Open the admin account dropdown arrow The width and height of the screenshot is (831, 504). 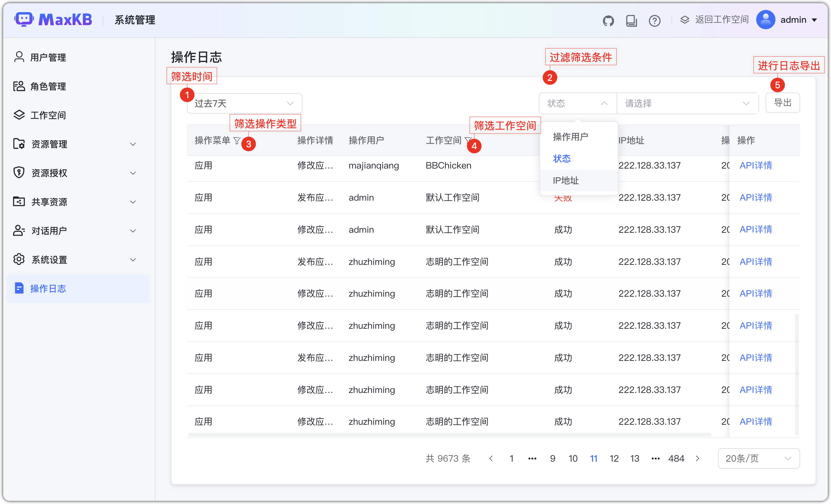(815, 20)
